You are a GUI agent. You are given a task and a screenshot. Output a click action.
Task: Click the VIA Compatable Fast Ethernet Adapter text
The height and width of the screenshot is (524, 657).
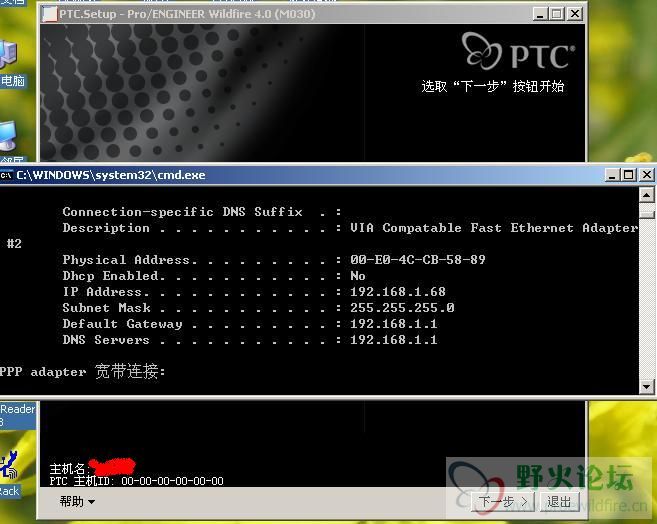[494, 228]
